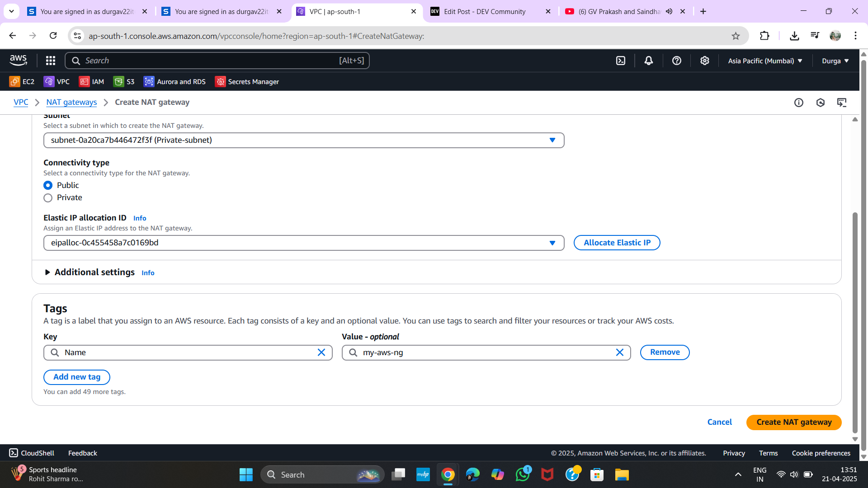The width and height of the screenshot is (868, 488).
Task: Open AWS console settings gear
Action: tap(705, 61)
